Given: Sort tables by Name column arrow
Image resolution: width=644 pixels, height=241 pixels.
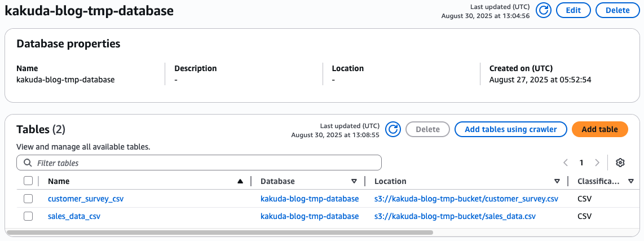Looking at the screenshot, I should [x=240, y=181].
